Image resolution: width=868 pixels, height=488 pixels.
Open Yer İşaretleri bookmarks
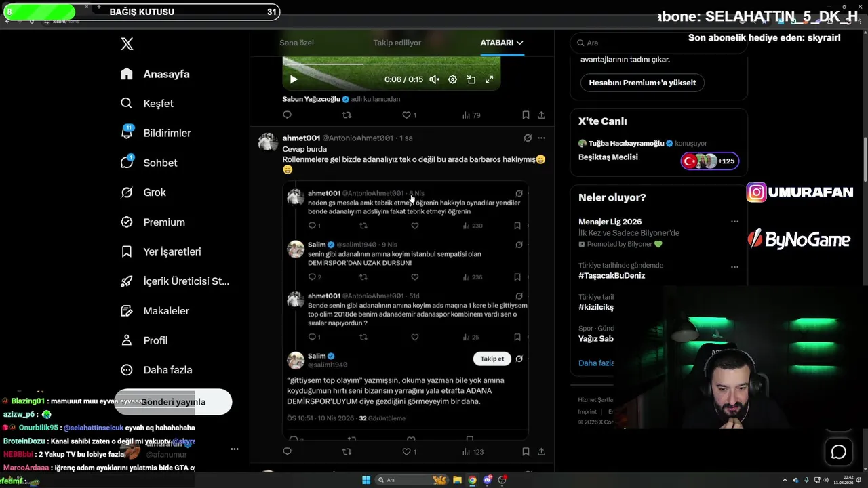tap(161, 251)
